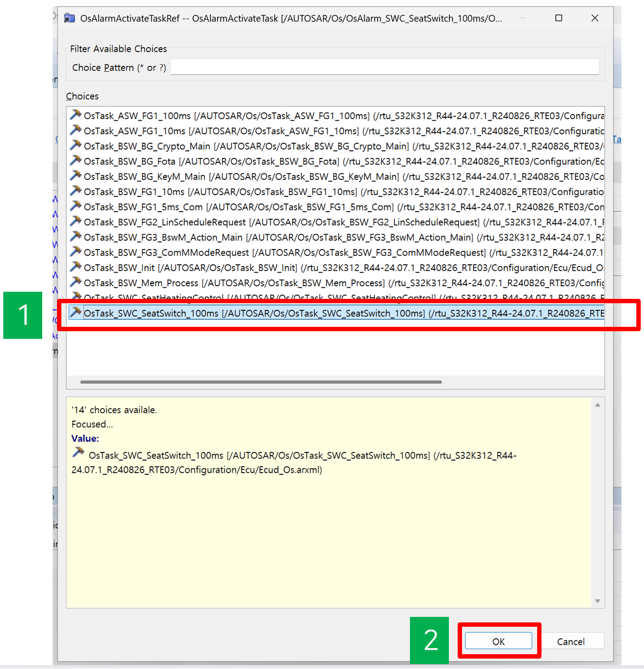This screenshot has height=669, width=644.
Task: Click the hammer icon beside OsTask_BSW_Mem_Process
Action: [x=75, y=283]
